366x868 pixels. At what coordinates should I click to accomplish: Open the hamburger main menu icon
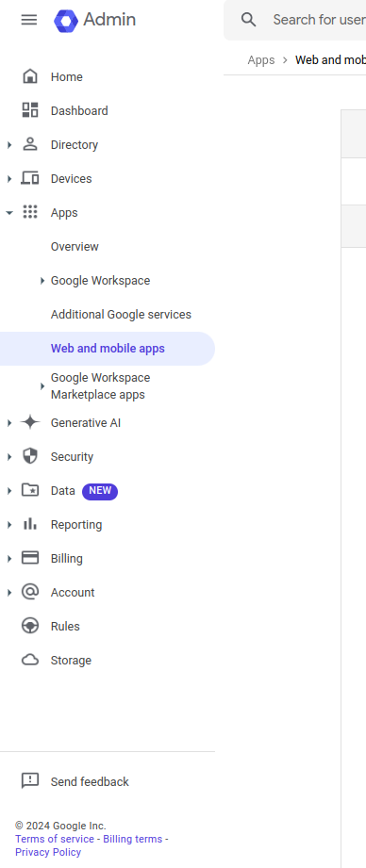[x=29, y=20]
